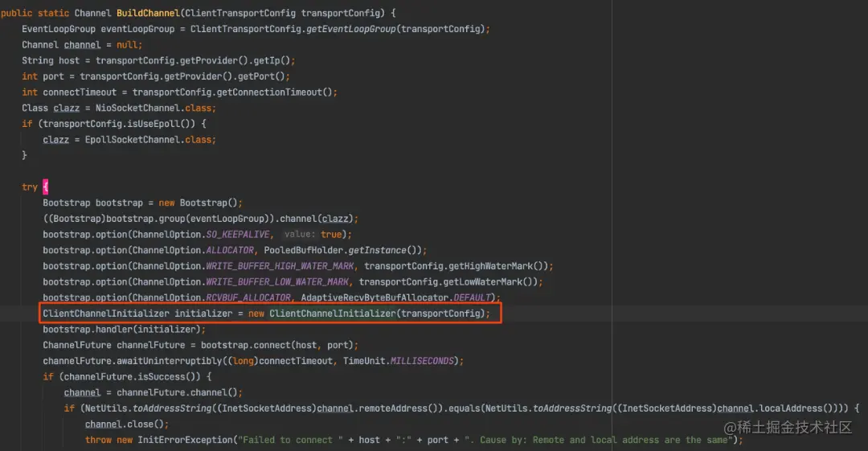Image resolution: width=868 pixels, height=451 pixels.
Task: Click 'Channel channel = null;' line
Action: (x=82, y=45)
